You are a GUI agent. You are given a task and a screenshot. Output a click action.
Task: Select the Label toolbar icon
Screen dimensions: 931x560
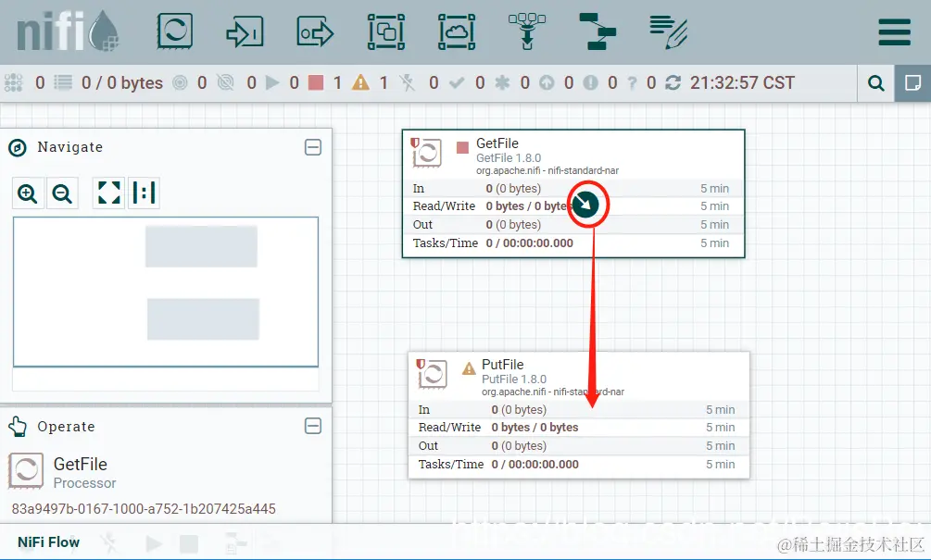pos(668,31)
